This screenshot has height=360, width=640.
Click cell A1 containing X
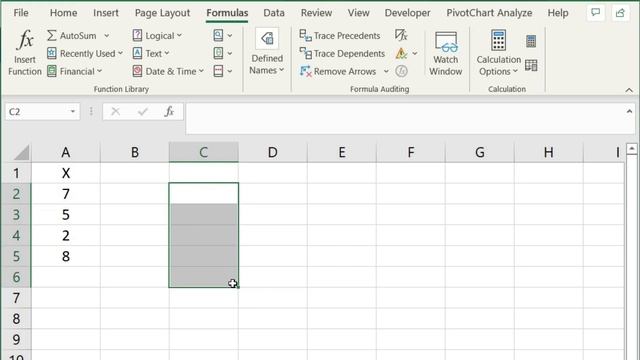(66, 173)
